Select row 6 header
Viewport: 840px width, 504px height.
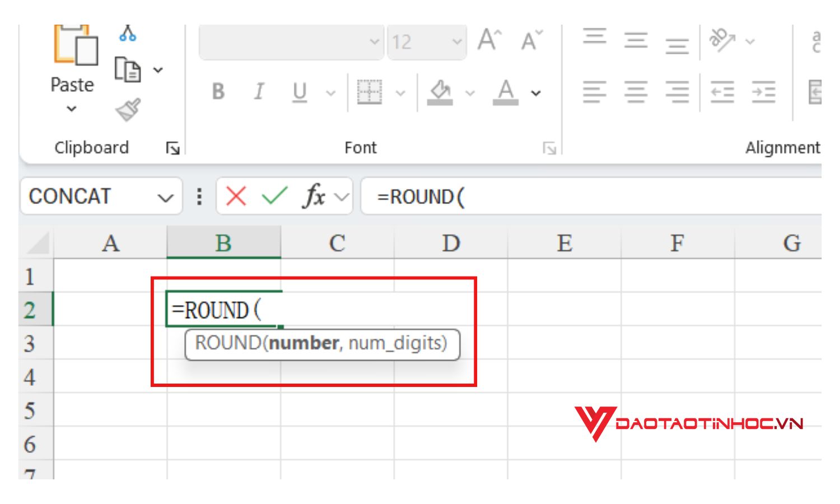(36, 444)
